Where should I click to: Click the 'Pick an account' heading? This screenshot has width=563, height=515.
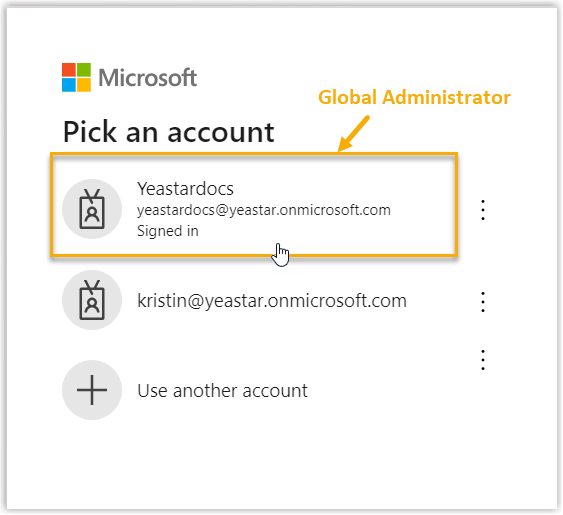[168, 132]
